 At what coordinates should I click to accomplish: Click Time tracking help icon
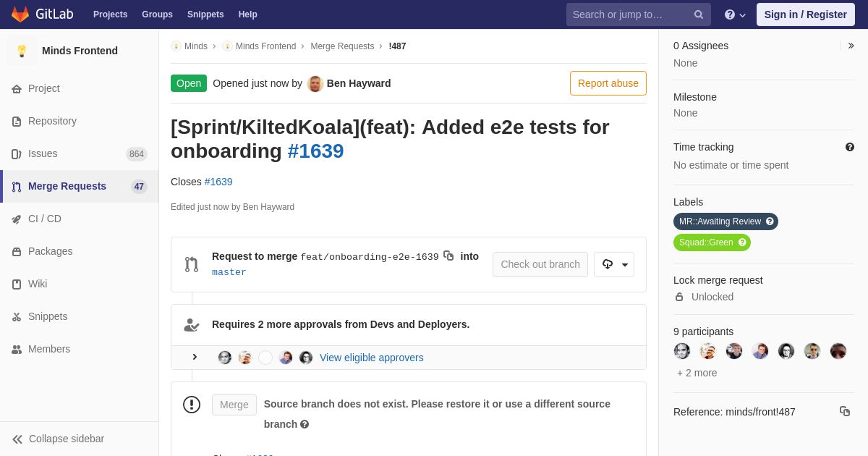(x=850, y=147)
